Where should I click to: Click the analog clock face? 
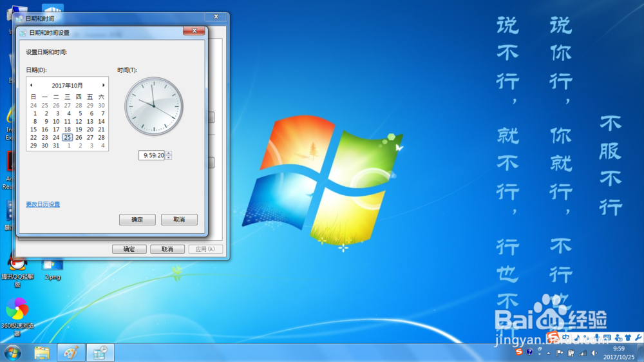click(154, 106)
